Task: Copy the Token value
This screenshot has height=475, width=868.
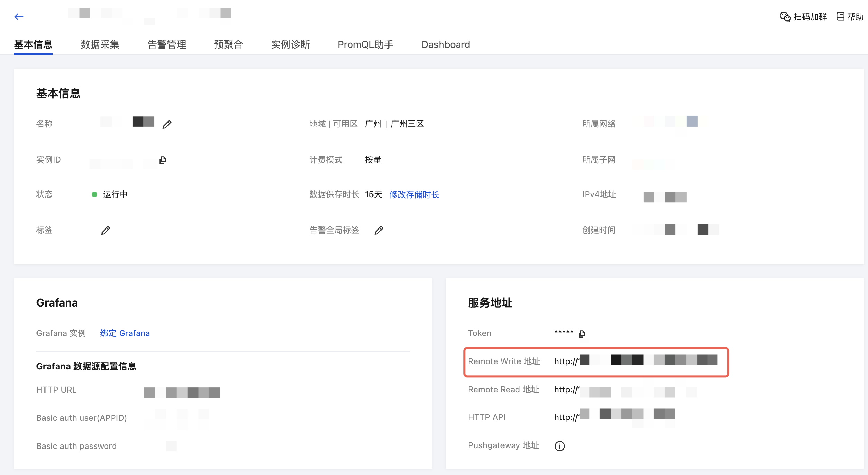Action: pyautogui.click(x=582, y=334)
